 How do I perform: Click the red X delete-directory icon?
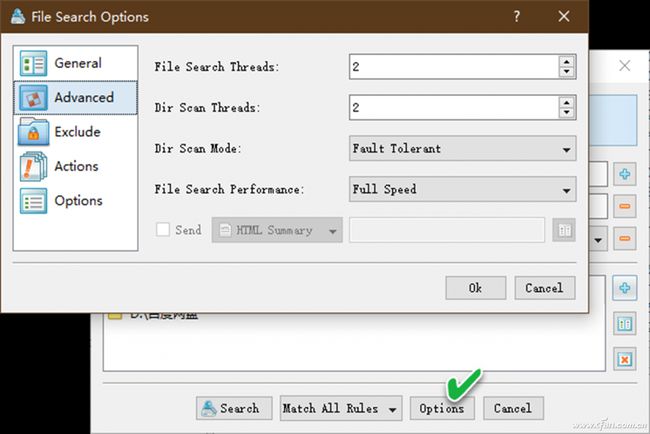click(x=625, y=359)
